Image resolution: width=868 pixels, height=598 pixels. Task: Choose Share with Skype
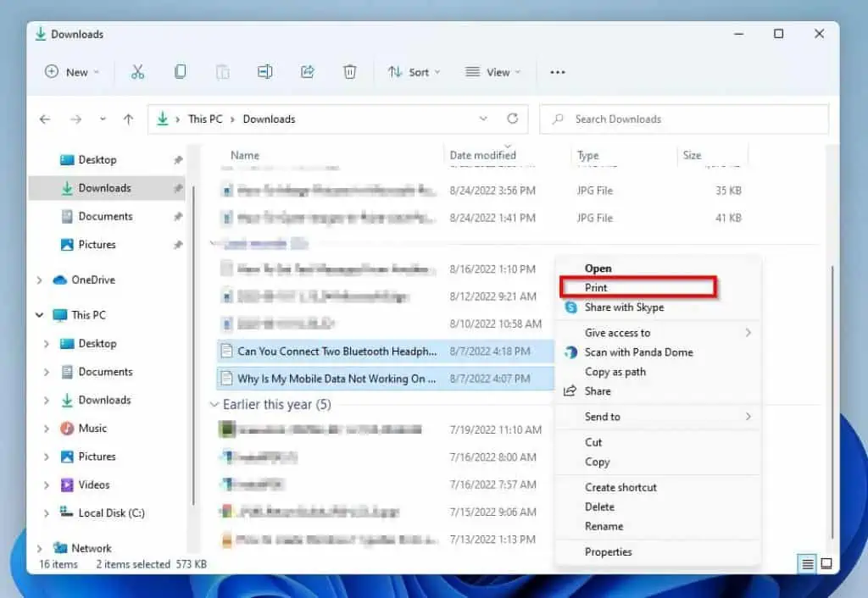(x=624, y=307)
